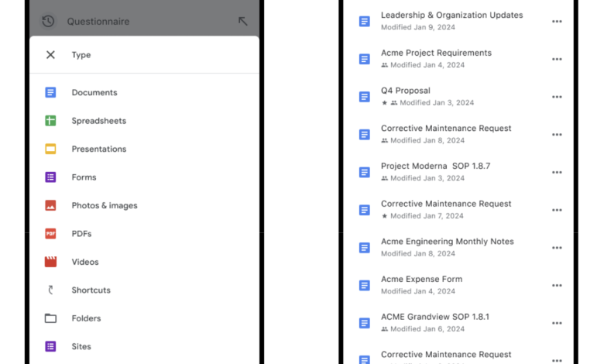The width and height of the screenshot is (604, 364).
Task: Click the star icon under Q4 Proposal
Action: [384, 103]
